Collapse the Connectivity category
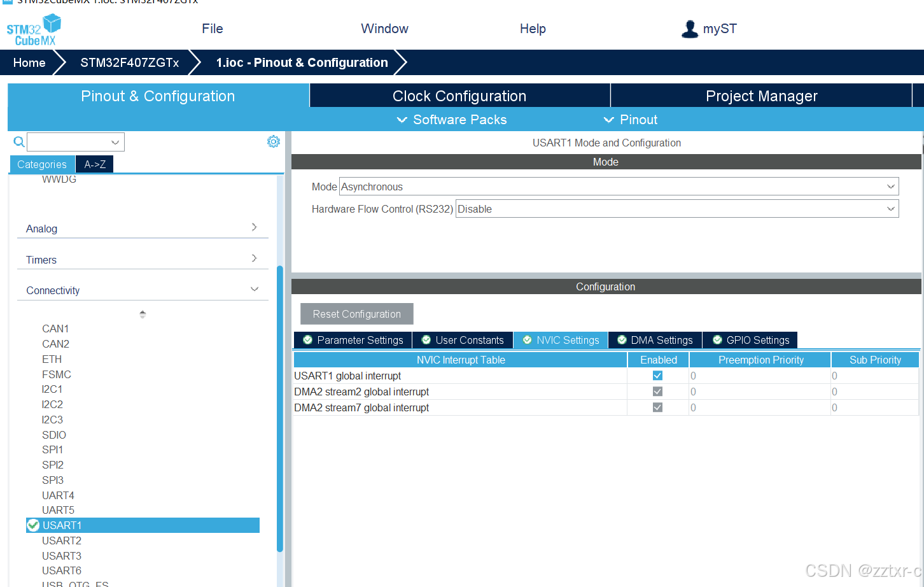The image size is (924, 587). coord(143,290)
